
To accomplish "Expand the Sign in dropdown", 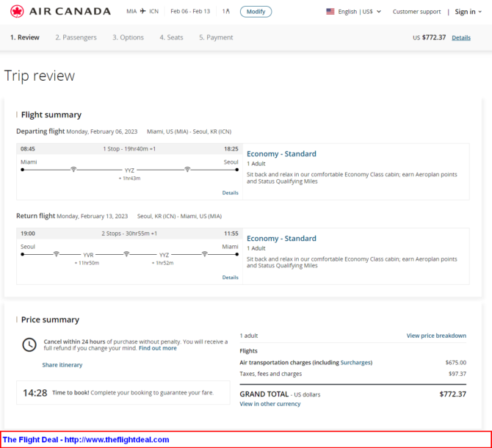I will (x=469, y=12).
